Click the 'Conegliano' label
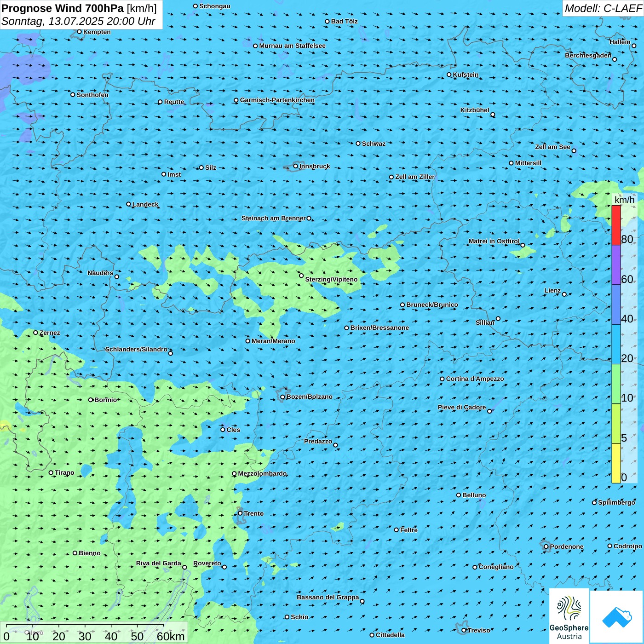Image resolution: width=644 pixels, height=644 pixels. [x=496, y=567]
